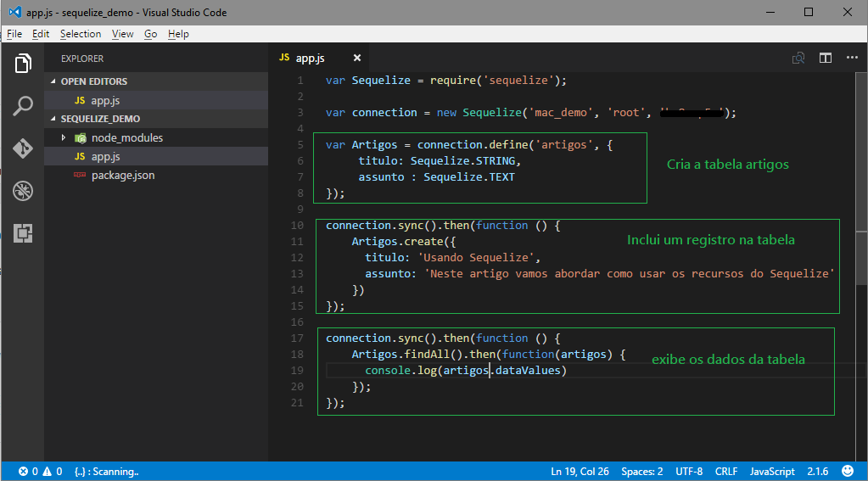Click line number 10 in the gutter
868x481 pixels.
coord(297,226)
